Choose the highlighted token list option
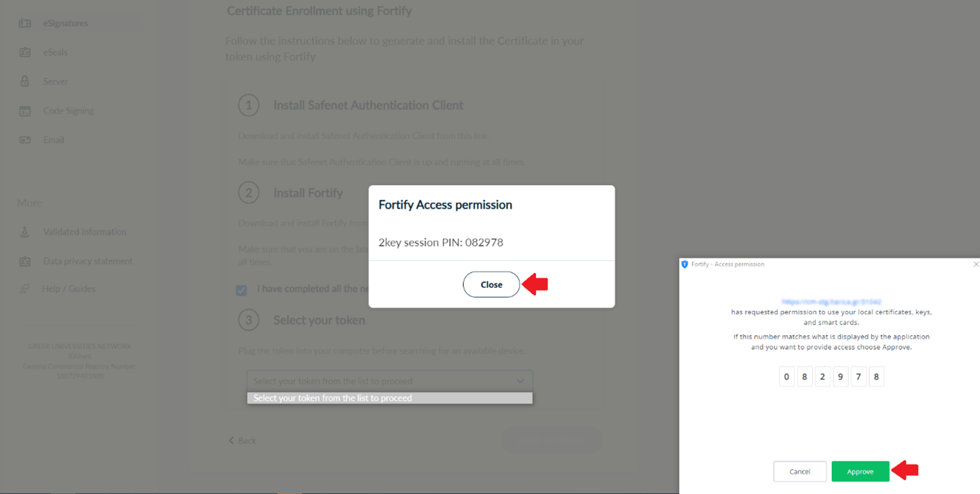980x494 pixels. point(389,398)
